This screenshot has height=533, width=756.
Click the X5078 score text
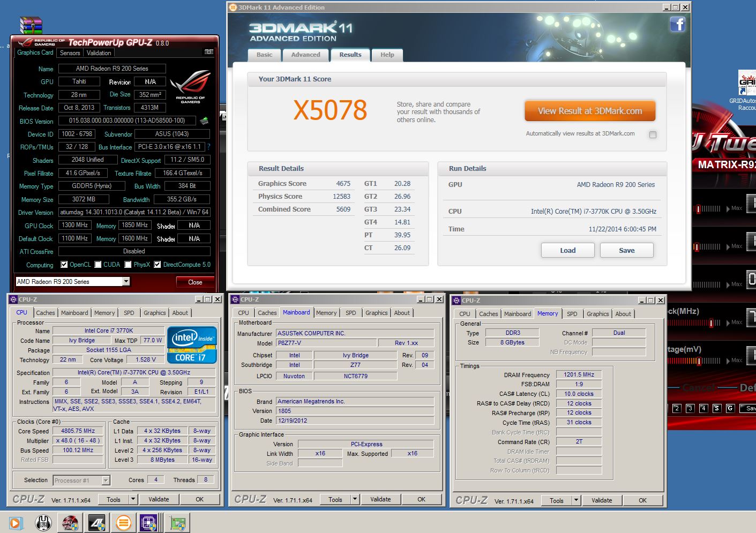pos(330,110)
